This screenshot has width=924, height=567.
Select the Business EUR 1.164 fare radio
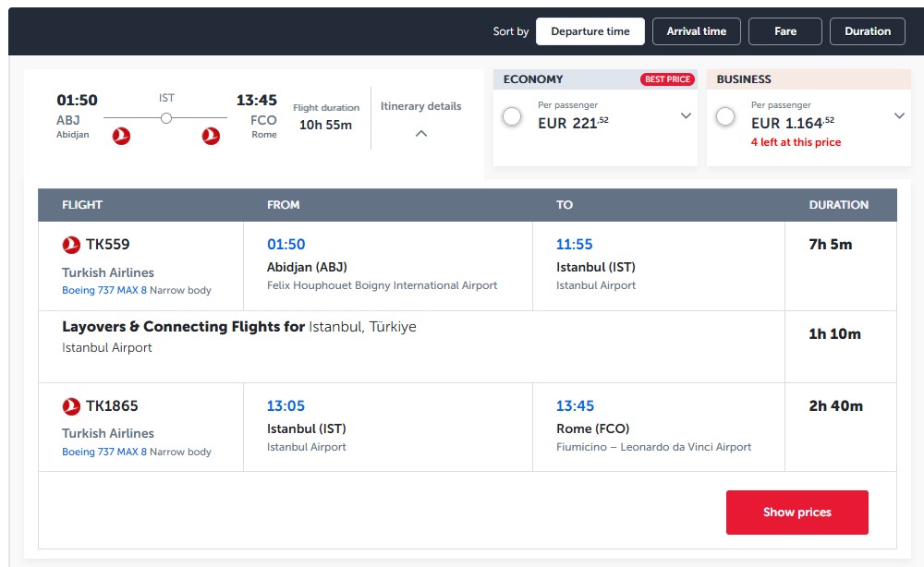[x=725, y=116]
